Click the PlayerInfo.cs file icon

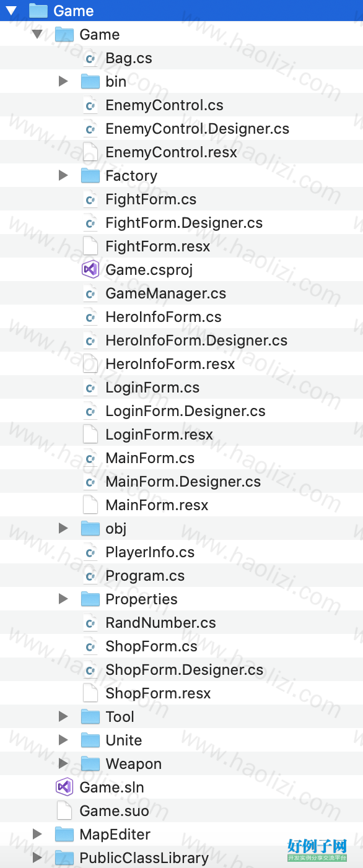pos(90,552)
